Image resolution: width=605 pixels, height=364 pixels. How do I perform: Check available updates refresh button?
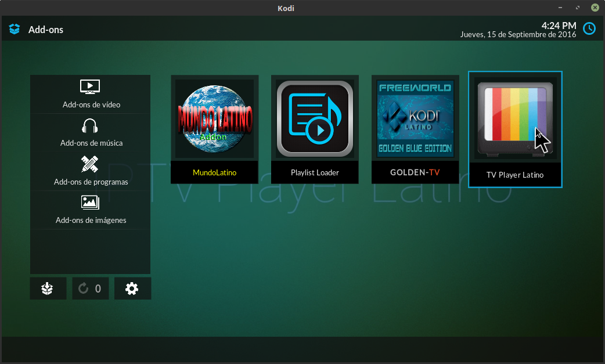point(91,289)
